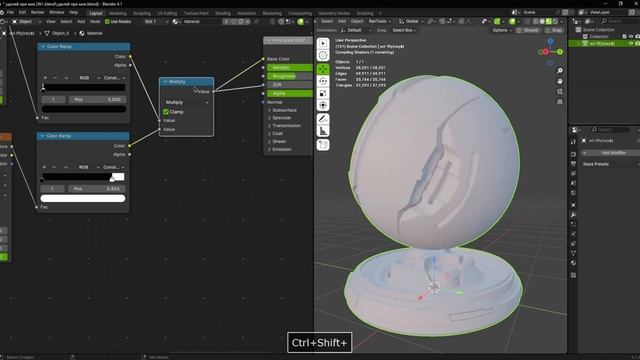Click the Metallic slider in Principled BSDF
Screen dimensions: 640x360
290,68
